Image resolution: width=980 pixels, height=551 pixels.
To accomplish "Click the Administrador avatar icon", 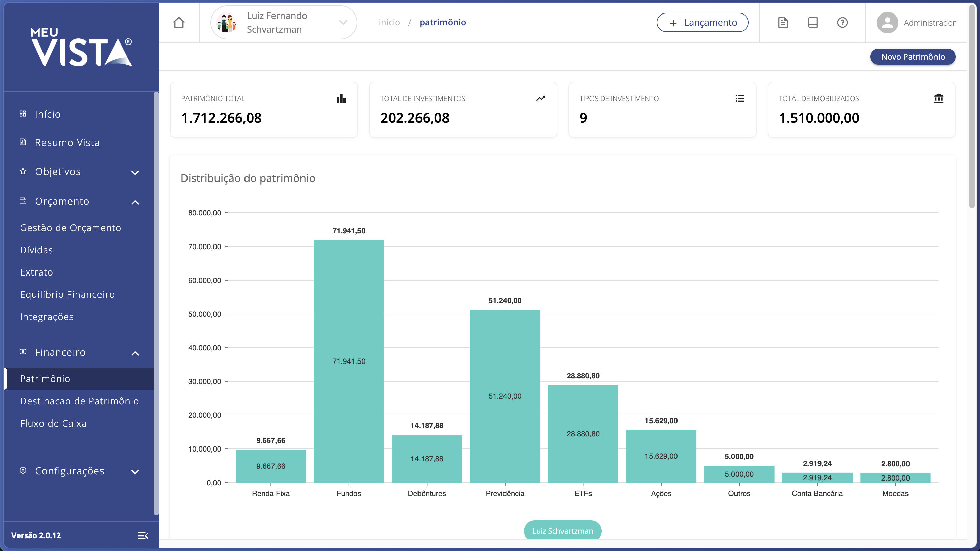I will (x=887, y=23).
